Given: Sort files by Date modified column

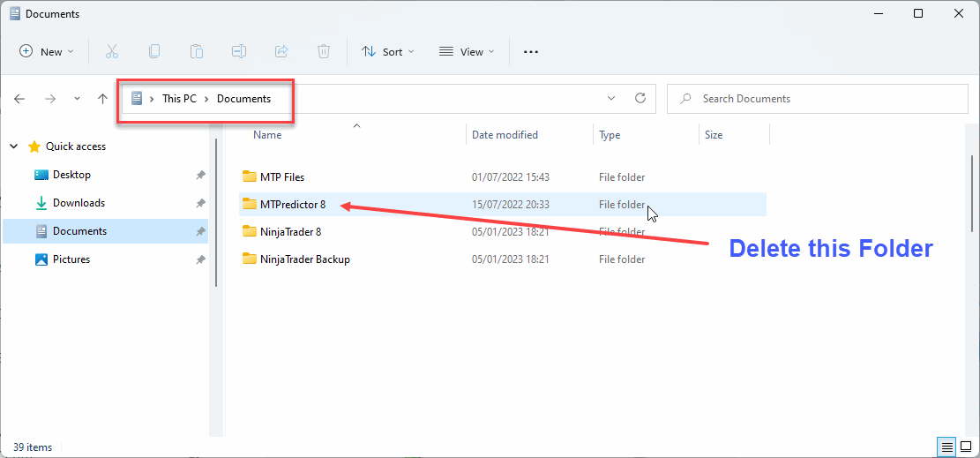Looking at the screenshot, I should click(x=505, y=135).
